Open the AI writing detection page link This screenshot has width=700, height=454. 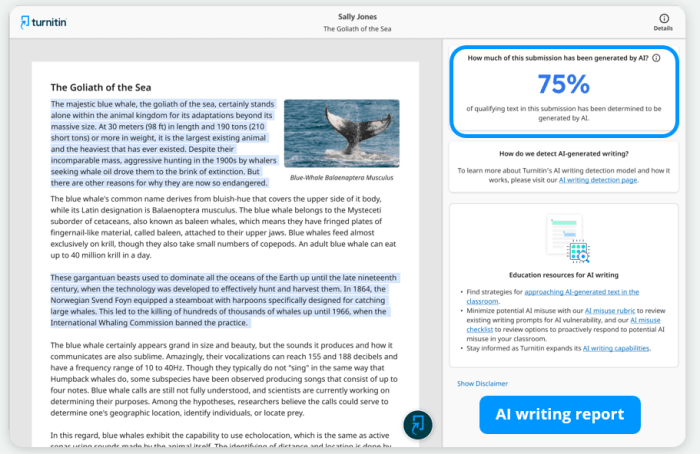[x=598, y=180]
